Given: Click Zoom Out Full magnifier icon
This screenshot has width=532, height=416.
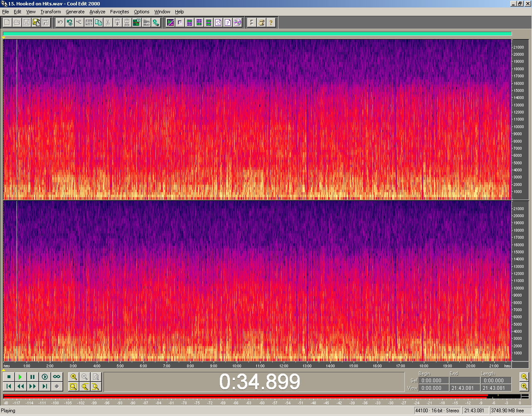Looking at the screenshot, I should click(96, 377).
